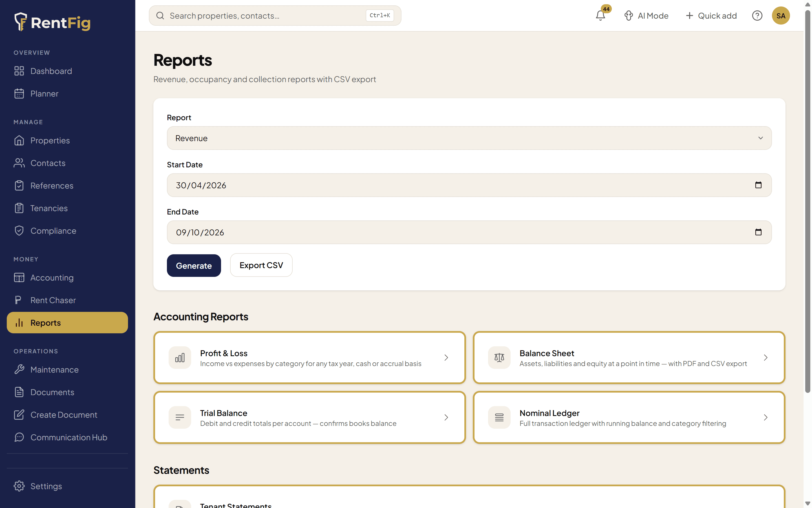Expand the Trial Balance card chevron
Viewport: 812px width, 508px height.
[446, 417]
